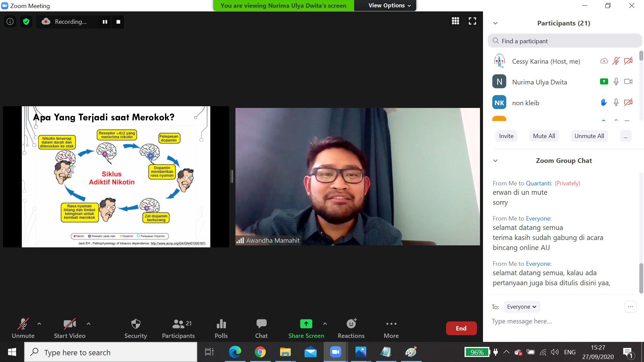Open the Everyone recipient dropdown
Screen dimensions: 644x362
point(521,307)
